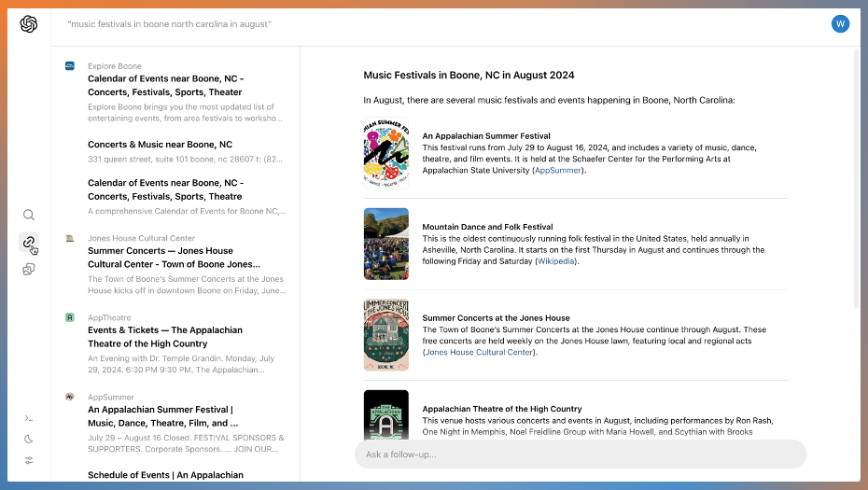Click 'An Evening with Dr. Temple Grandin' snippet
Viewport: 868px width, 490px height.
click(181, 364)
